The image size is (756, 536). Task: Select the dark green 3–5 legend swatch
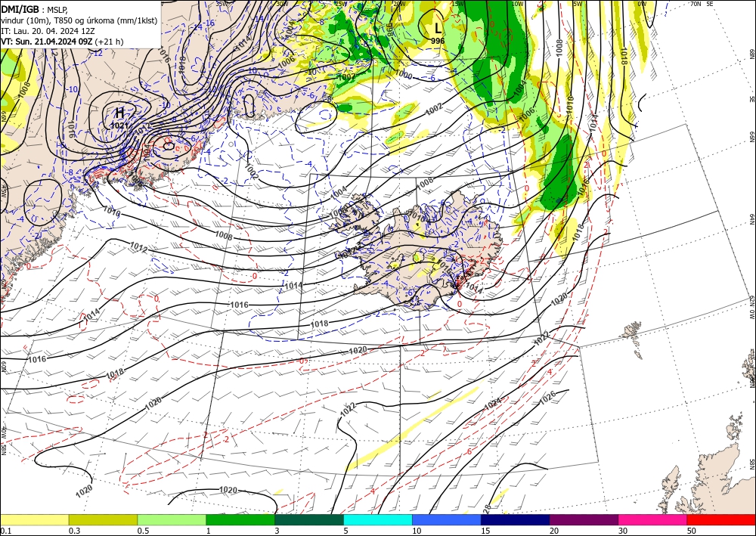point(309,519)
